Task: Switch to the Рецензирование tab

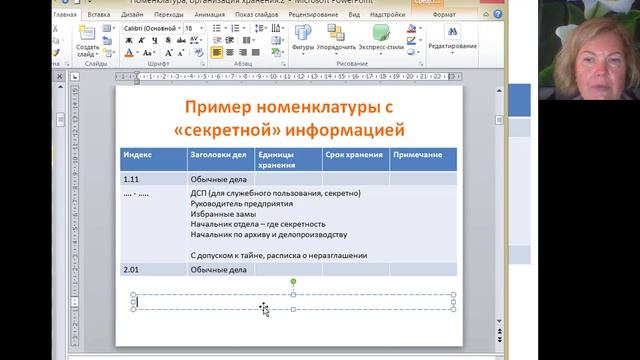Action: click(x=313, y=14)
